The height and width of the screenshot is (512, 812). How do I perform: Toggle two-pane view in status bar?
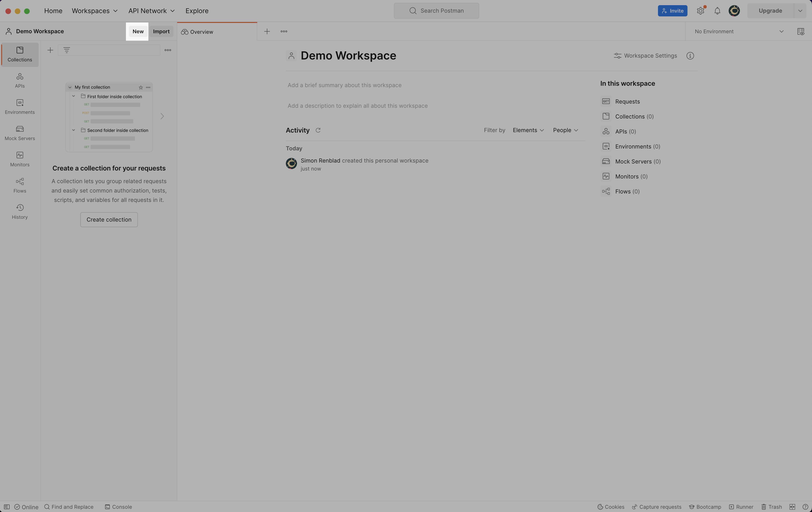pyautogui.click(x=792, y=507)
